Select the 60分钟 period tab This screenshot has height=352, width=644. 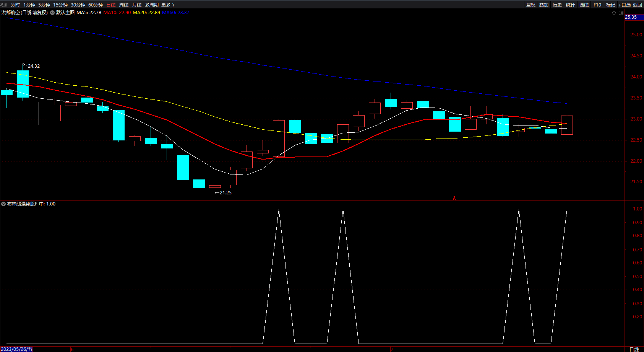96,5
